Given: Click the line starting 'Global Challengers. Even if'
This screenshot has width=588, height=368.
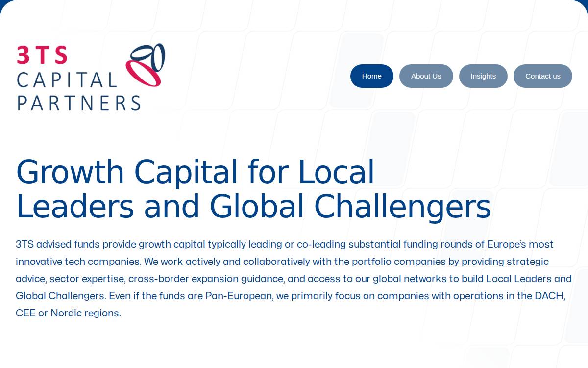Looking at the screenshot, I should [291, 296].
